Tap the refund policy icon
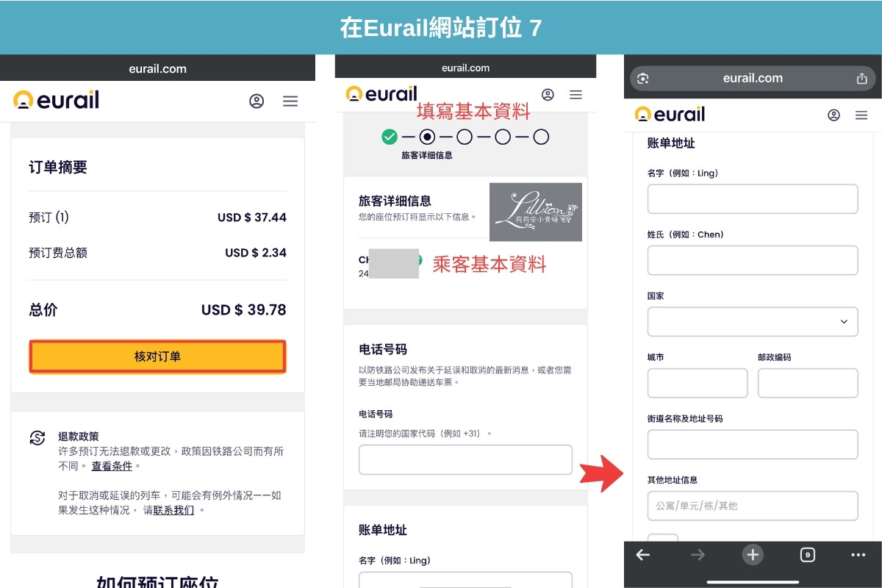Viewport: 882px width, 588px height. click(x=37, y=437)
